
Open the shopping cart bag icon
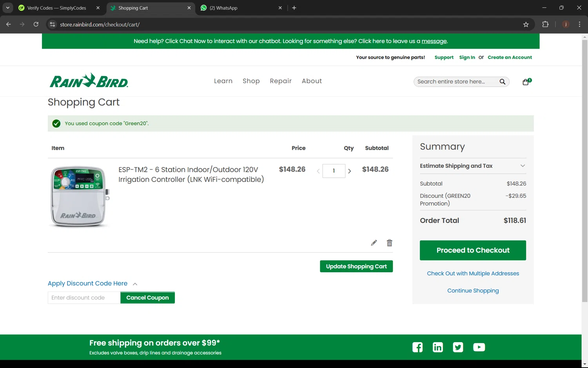(526, 82)
